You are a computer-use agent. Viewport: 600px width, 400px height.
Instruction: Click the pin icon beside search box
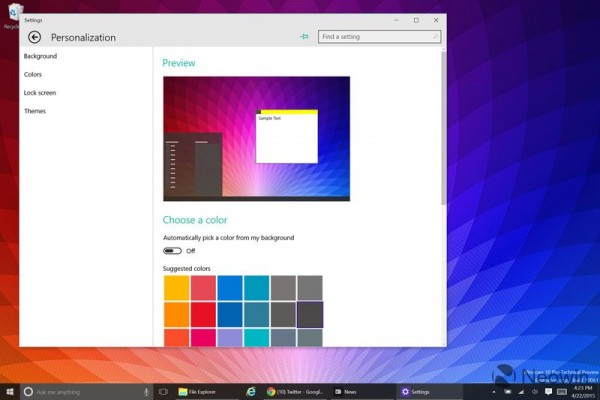click(305, 37)
